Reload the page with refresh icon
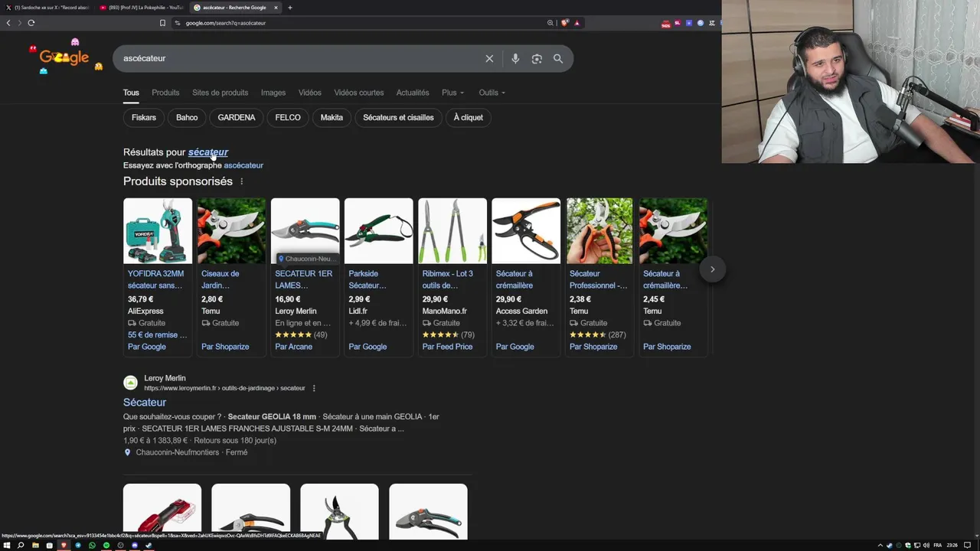 31,23
